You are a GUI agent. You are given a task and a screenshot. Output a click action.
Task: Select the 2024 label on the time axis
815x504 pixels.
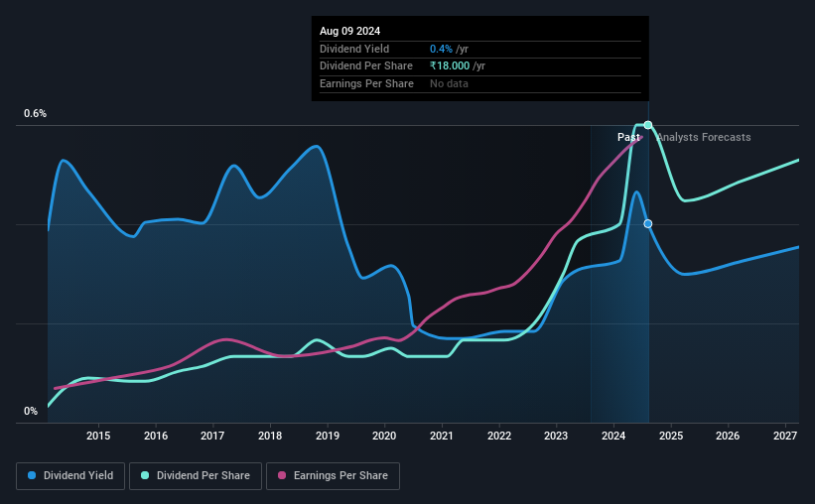[613, 436]
